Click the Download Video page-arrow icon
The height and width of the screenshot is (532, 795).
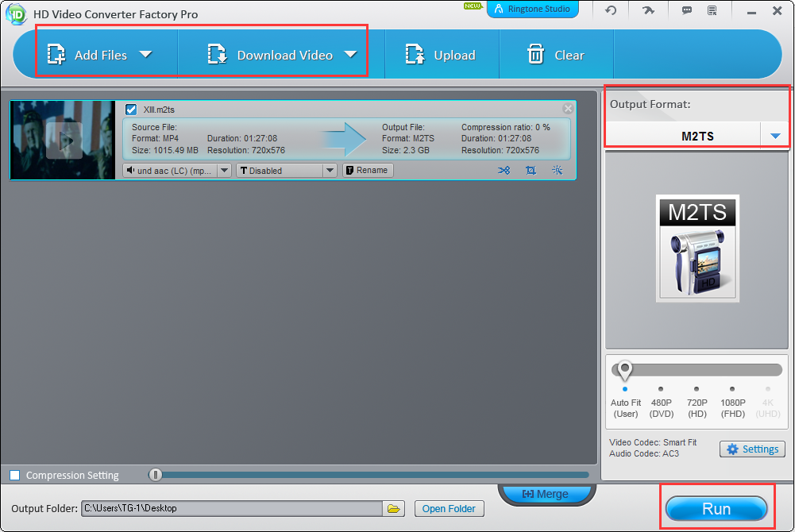217,54
